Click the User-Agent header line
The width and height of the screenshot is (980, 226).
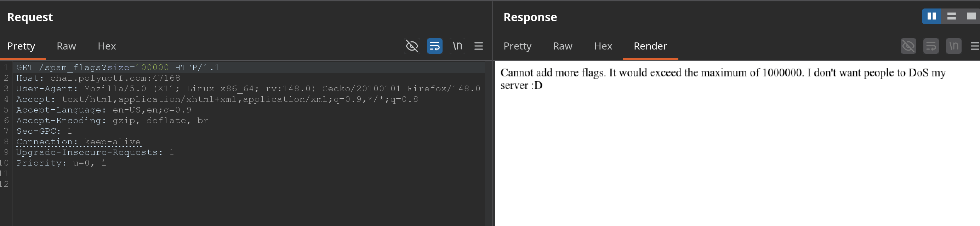point(249,89)
